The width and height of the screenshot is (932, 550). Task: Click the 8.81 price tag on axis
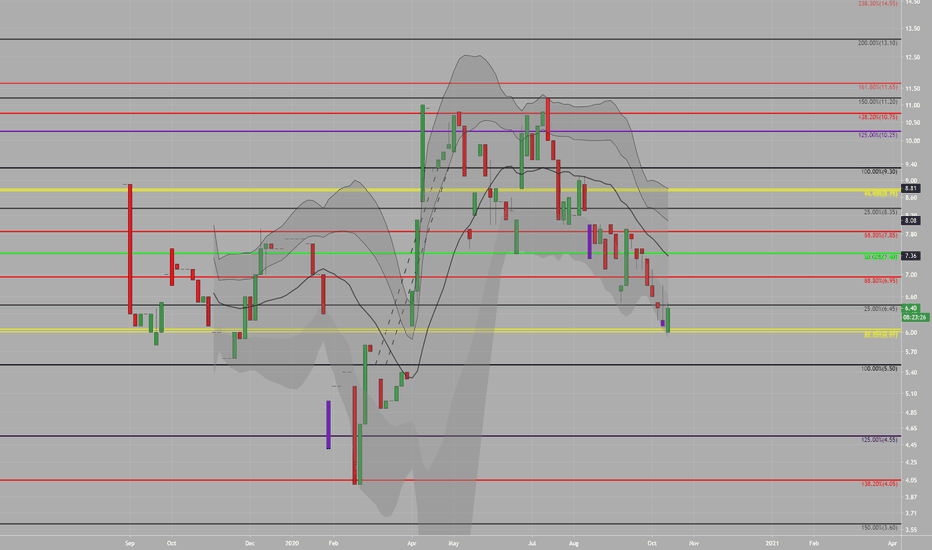(911, 188)
